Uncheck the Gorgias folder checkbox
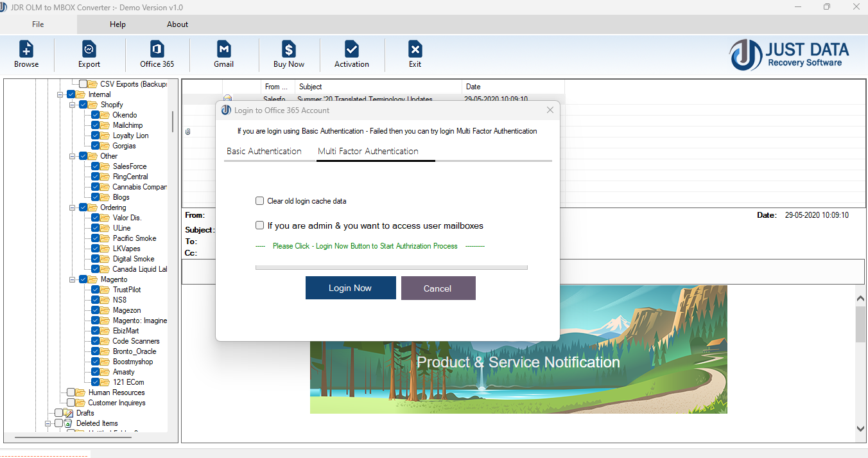The width and height of the screenshot is (868, 458). click(96, 146)
